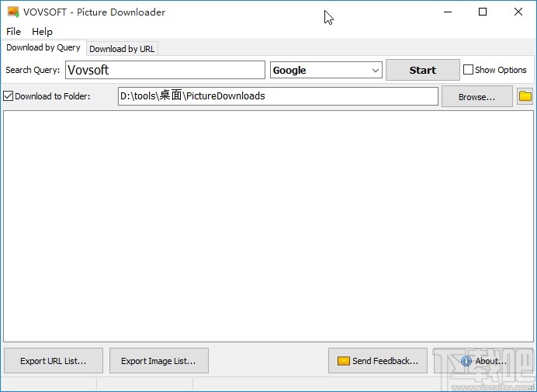The image size is (537, 392).
Task: Click the download folder path field
Action: pos(277,96)
